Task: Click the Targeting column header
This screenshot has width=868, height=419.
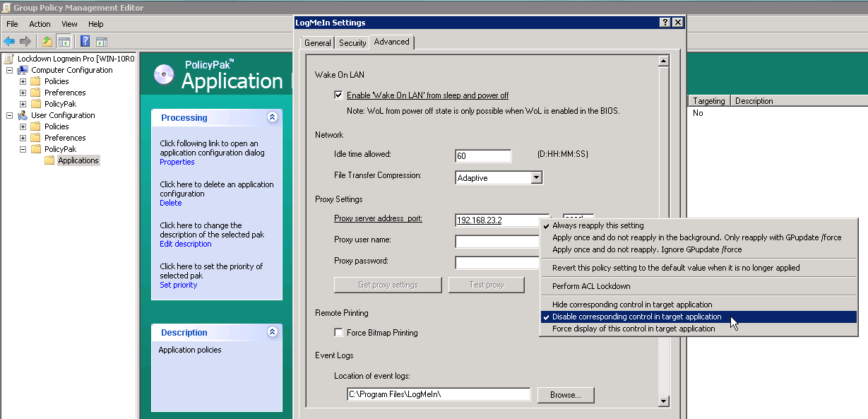Action: [709, 101]
